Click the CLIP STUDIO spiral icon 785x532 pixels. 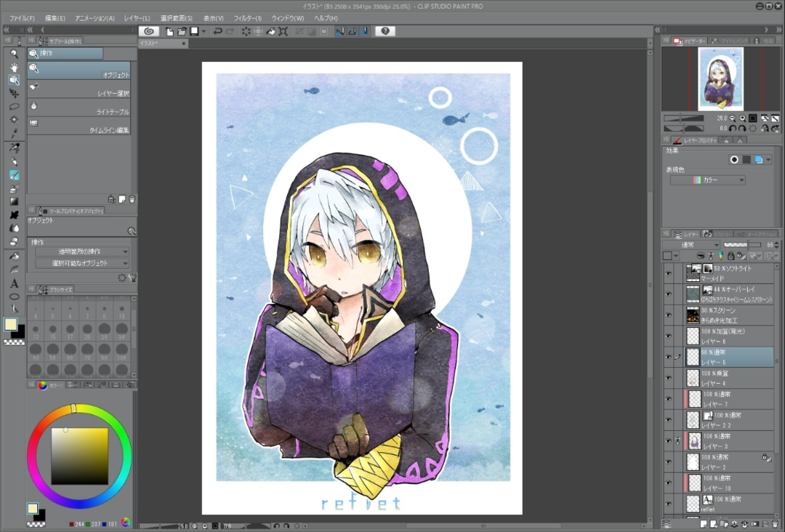(148, 31)
